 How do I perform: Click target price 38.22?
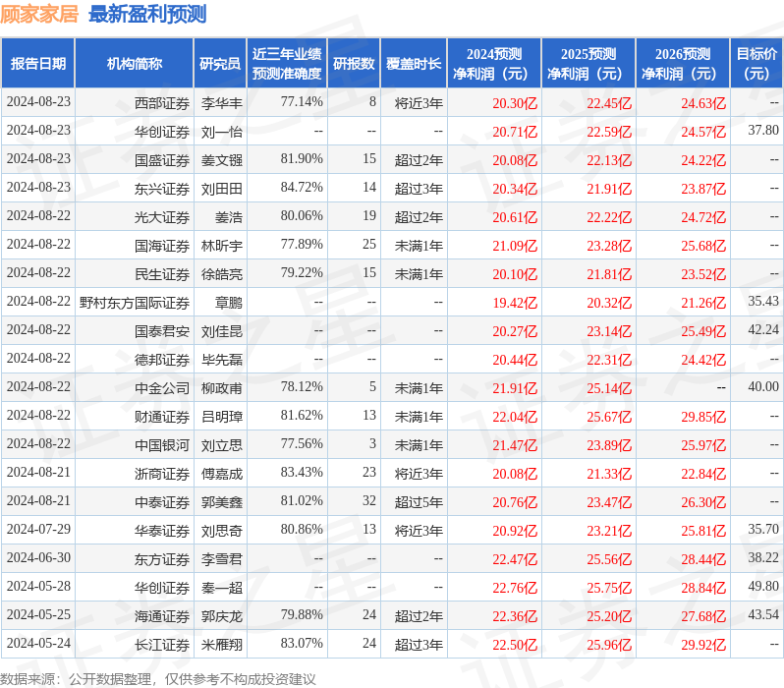click(x=763, y=558)
